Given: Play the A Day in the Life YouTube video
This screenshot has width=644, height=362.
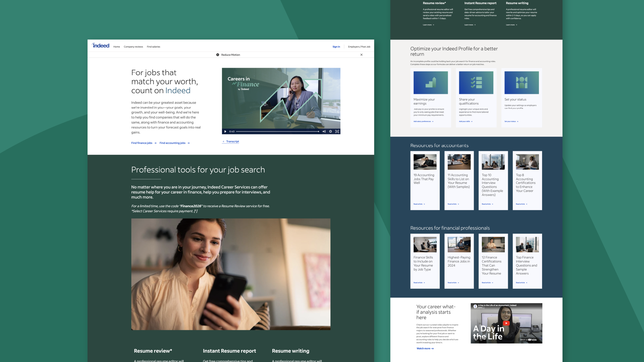Looking at the screenshot, I should (x=506, y=323).
